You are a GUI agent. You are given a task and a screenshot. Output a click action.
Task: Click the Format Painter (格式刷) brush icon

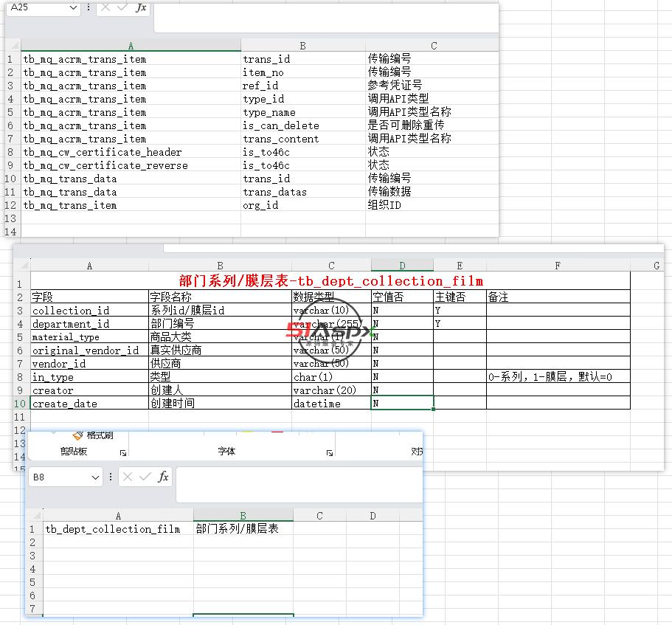pyautogui.click(x=77, y=435)
